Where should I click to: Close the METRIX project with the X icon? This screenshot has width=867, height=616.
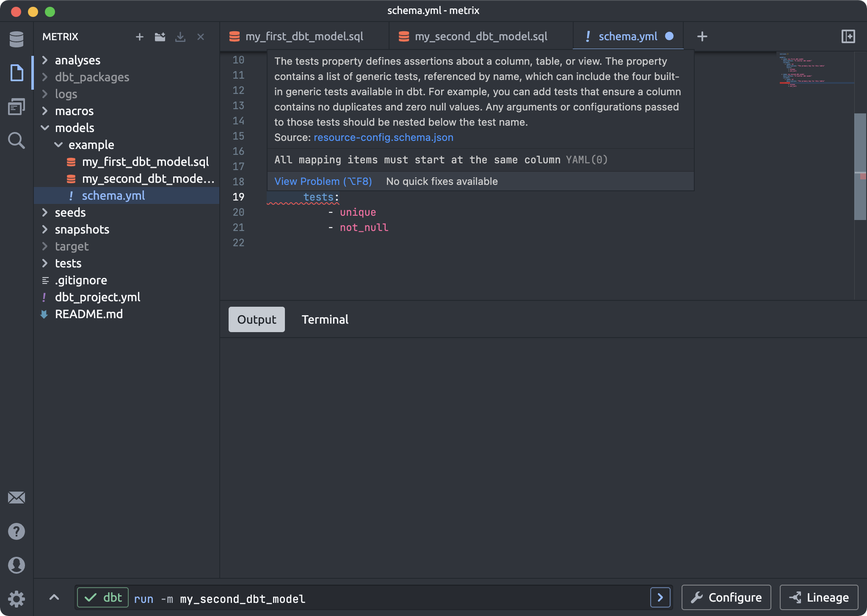click(201, 37)
